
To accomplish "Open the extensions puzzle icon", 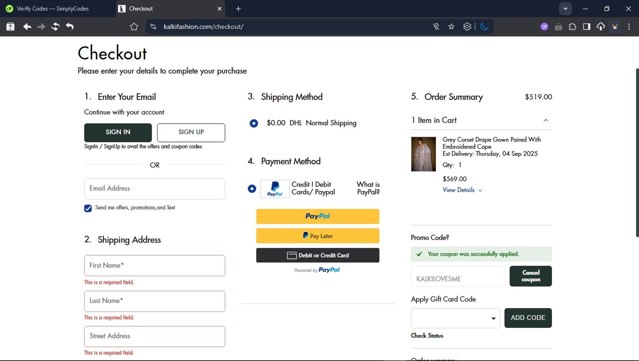I will coord(573,26).
